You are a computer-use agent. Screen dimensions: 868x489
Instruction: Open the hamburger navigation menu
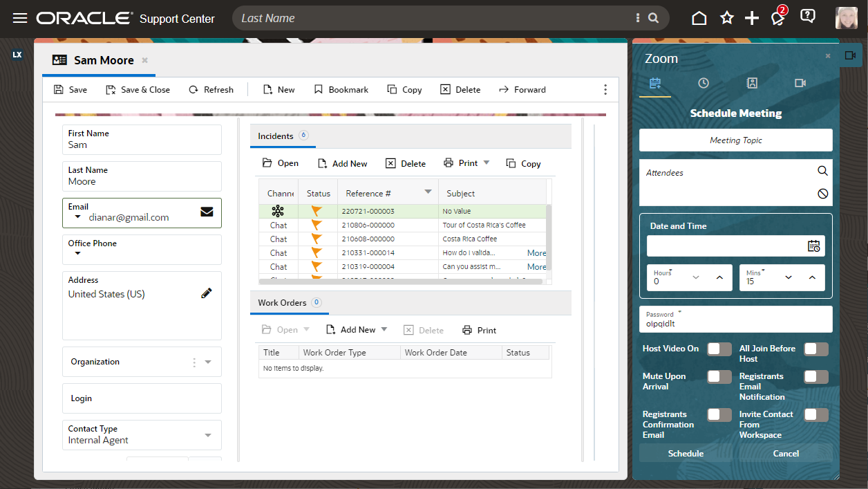click(20, 18)
